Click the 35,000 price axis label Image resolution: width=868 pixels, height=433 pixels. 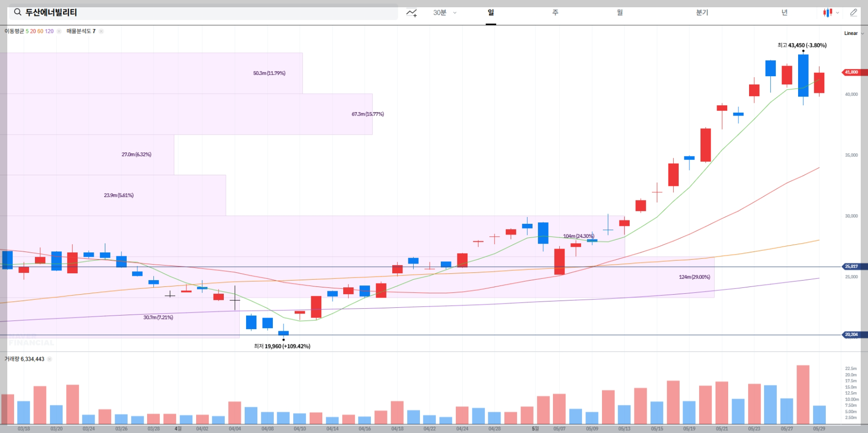coord(851,155)
